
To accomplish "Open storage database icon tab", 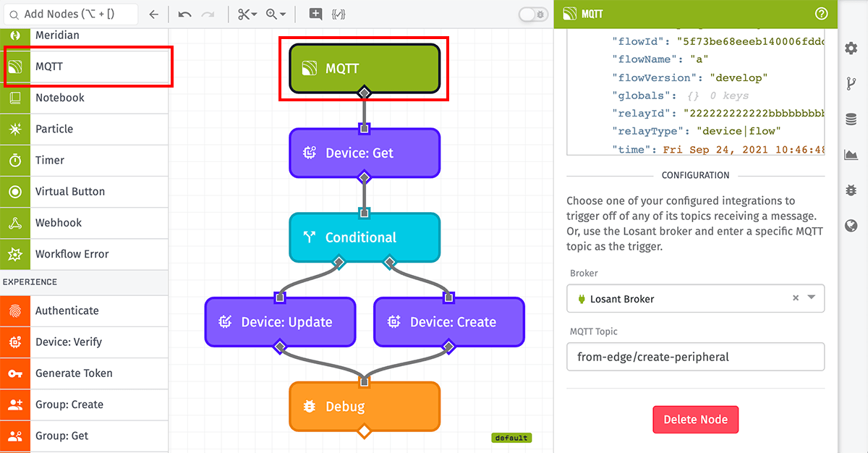I will point(851,119).
